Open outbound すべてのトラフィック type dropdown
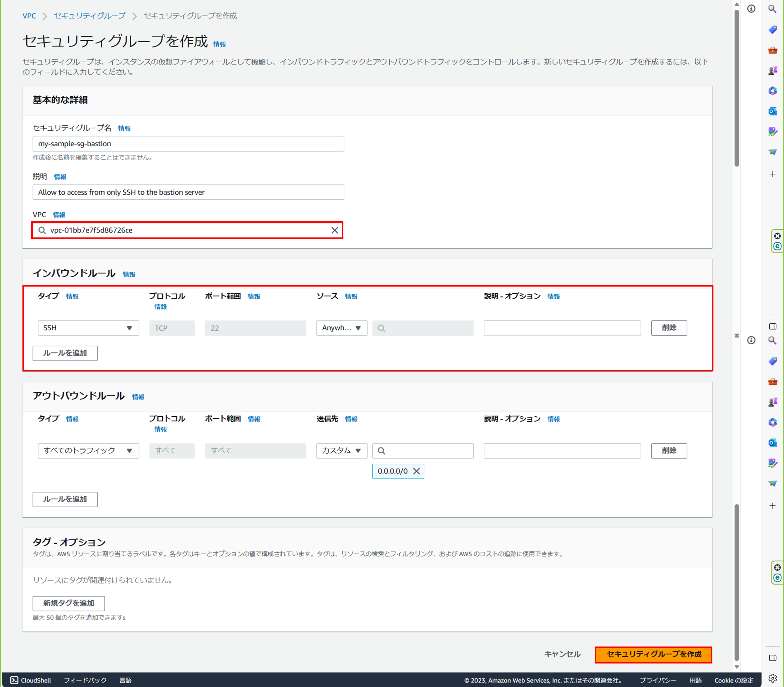This screenshot has height=687, width=784. pos(88,451)
